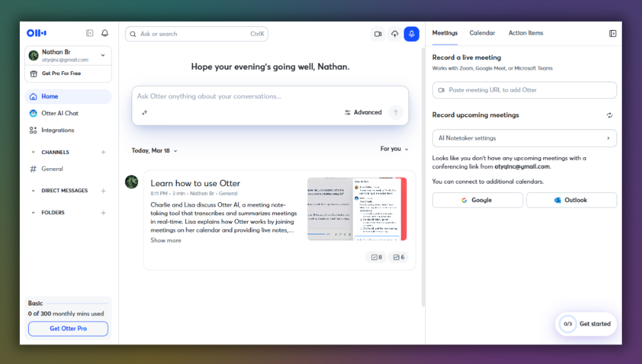Click the sparkle icon in Ask Otter box
This screenshot has height=364, width=642.
click(x=144, y=112)
